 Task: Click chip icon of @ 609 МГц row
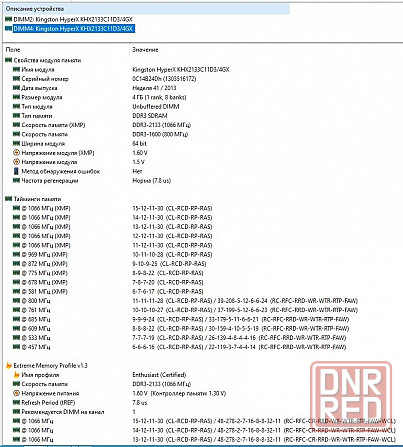tap(16, 328)
